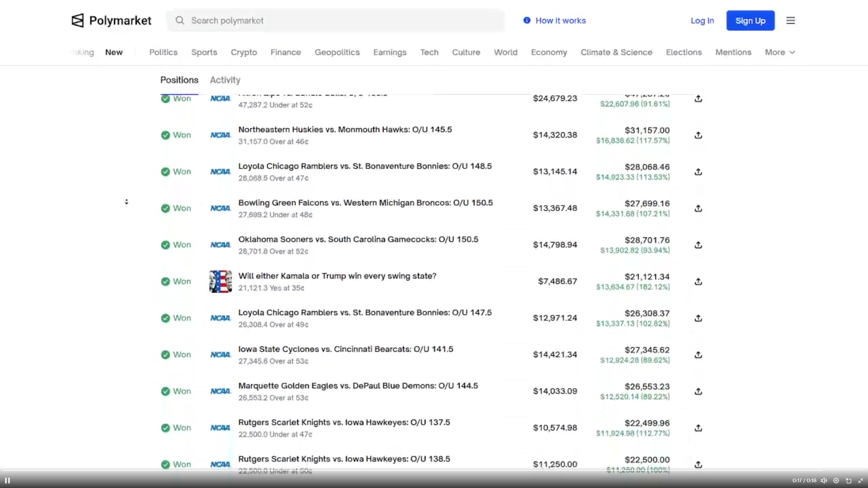Mute the video volume speaker

point(824,481)
